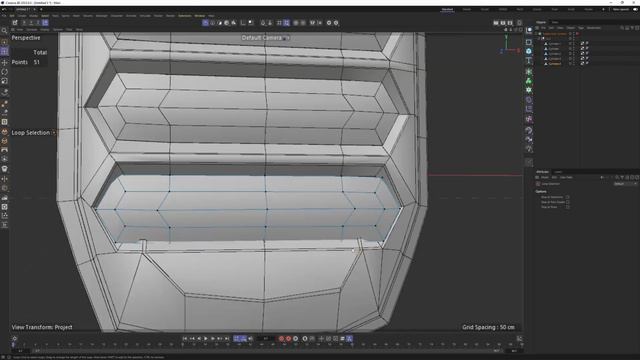Select the Scale tool in left toolbar

[x=4, y=81]
